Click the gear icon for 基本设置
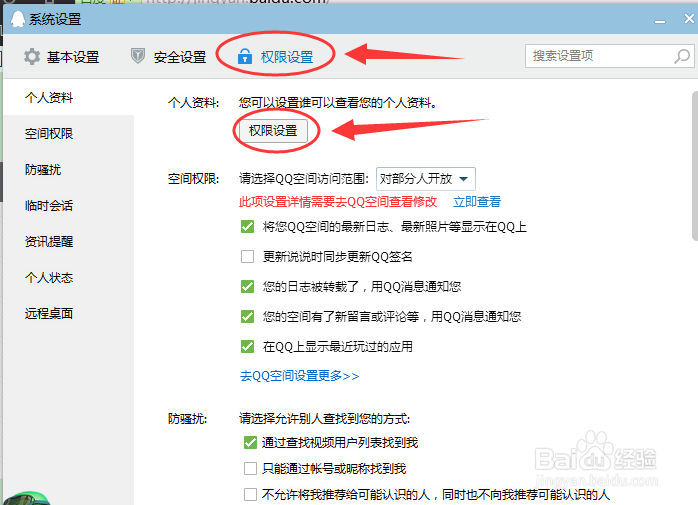698x505 pixels. [x=32, y=57]
